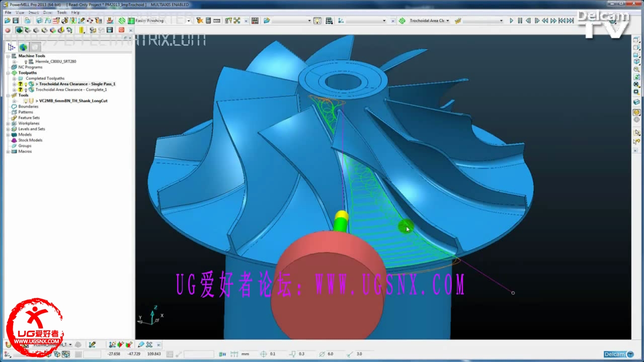Open the Draw menu
Viewport: 644px width, 362px height.
tap(48, 12)
